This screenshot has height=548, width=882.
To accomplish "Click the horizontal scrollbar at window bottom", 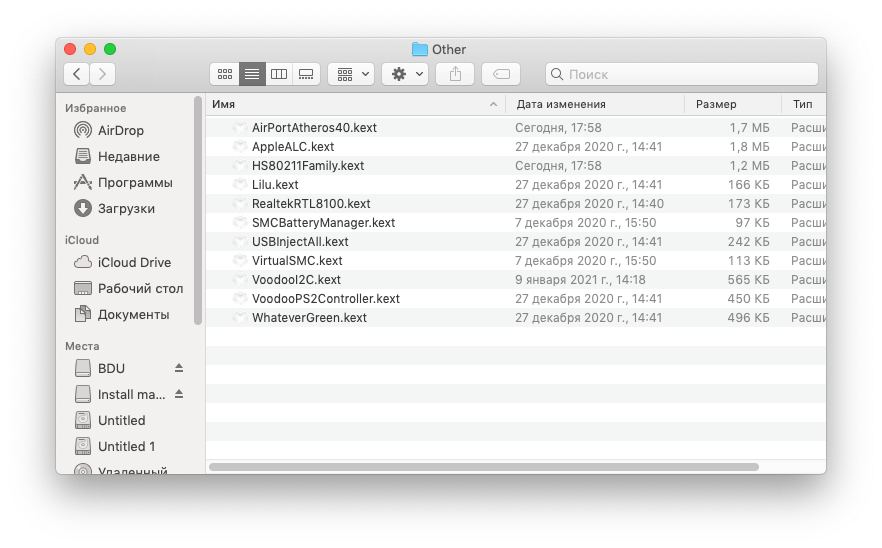I will pyautogui.click(x=484, y=467).
